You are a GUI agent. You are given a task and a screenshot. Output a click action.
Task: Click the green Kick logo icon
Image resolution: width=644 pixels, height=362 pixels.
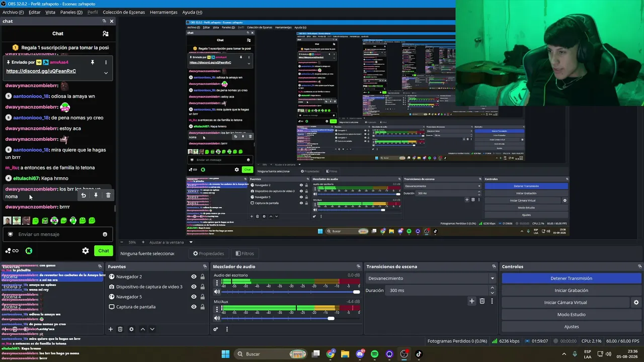coord(29,251)
